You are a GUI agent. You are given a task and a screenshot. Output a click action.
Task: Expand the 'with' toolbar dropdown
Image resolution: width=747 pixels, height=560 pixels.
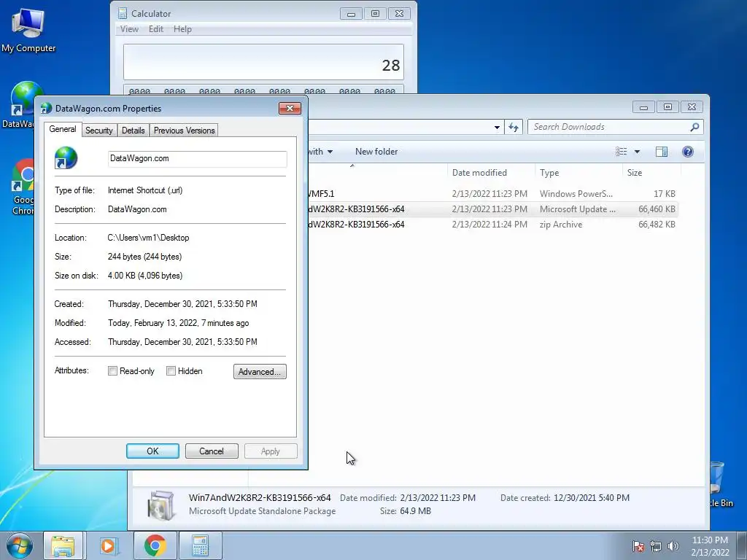(330, 152)
